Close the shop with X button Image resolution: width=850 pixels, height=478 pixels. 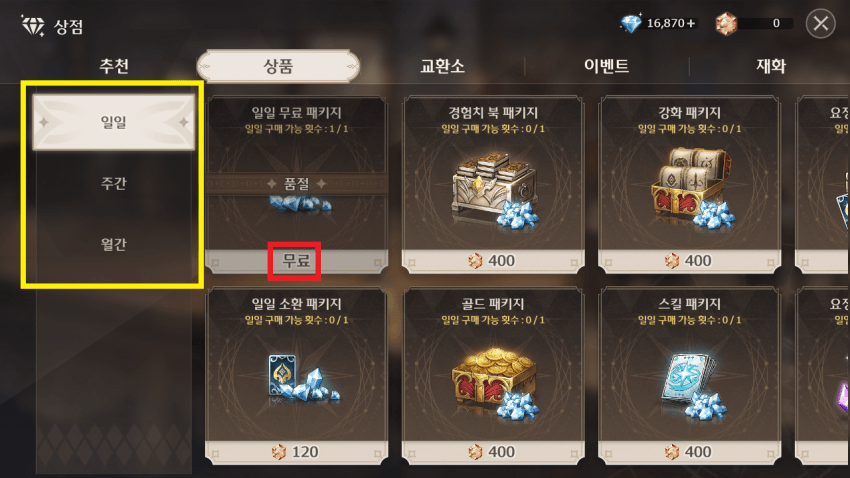click(821, 24)
